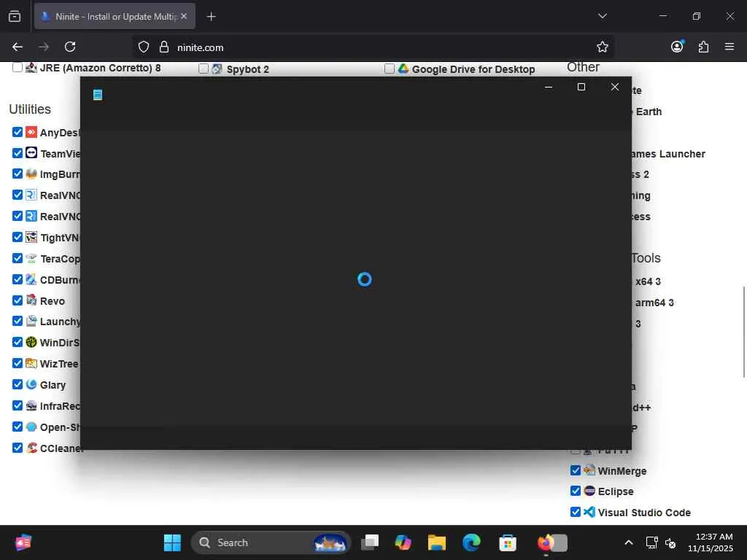Uncheck the Visual Studio Code checkbox

click(x=576, y=512)
